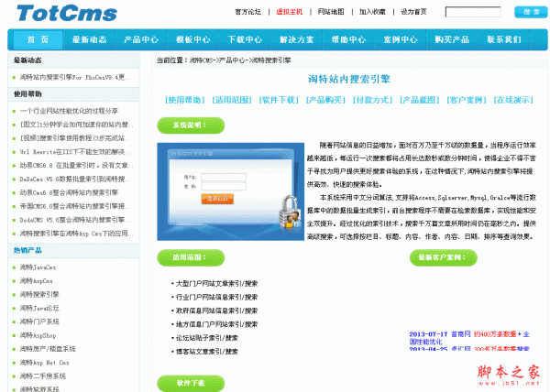This screenshot has width=550, height=392.
Task: Open the 淘特AspShop product link
Action: point(38,335)
